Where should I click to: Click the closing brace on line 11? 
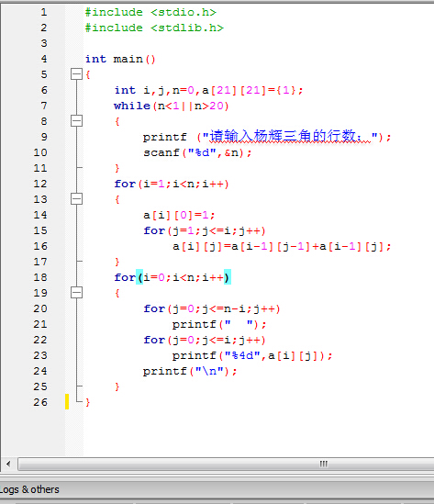coord(117,168)
